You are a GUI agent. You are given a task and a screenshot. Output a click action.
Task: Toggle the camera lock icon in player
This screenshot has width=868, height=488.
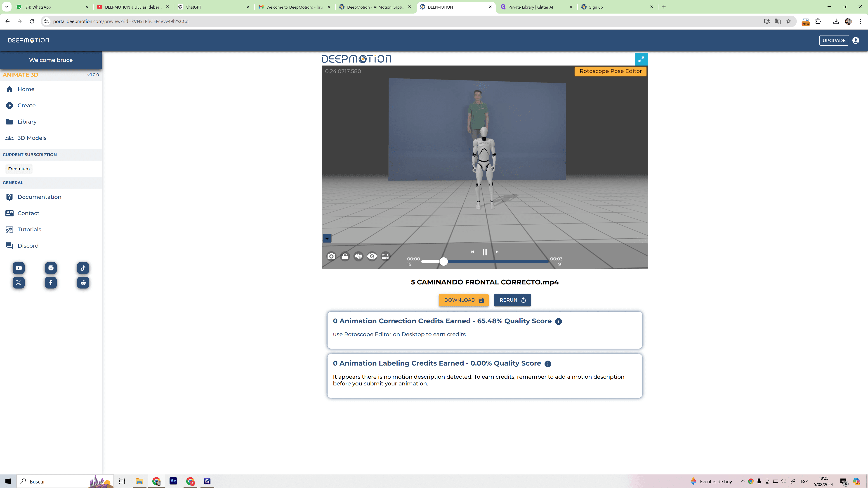pyautogui.click(x=345, y=256)
